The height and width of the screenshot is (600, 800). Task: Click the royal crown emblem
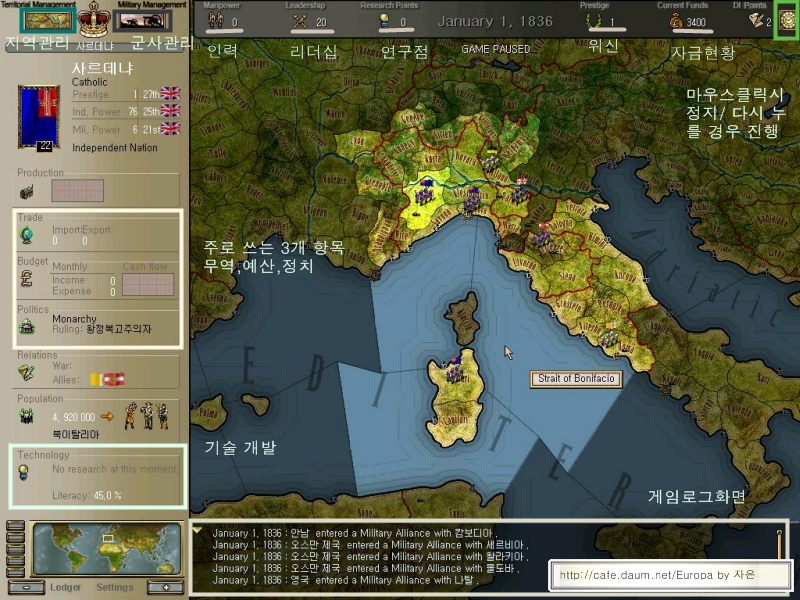click(94, 19)
